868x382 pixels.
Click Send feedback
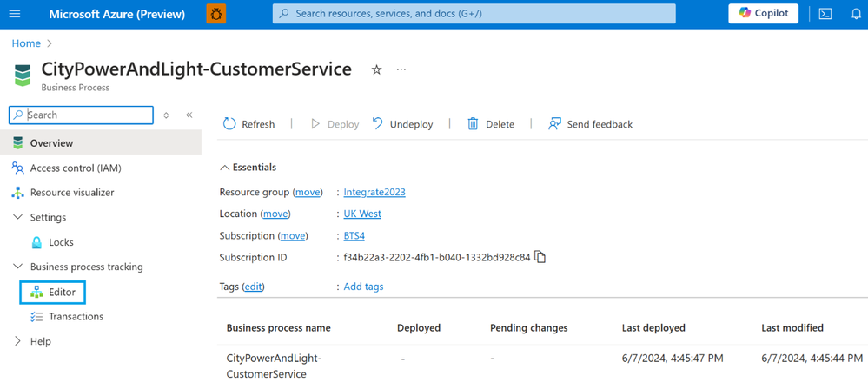[x=590, y=124]
